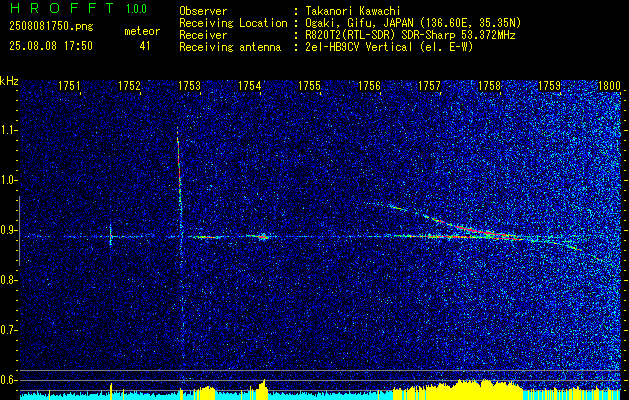Click the bright echo blob at 1754
The width and height of the screenshot is (629, 400).
coord(263,237)
